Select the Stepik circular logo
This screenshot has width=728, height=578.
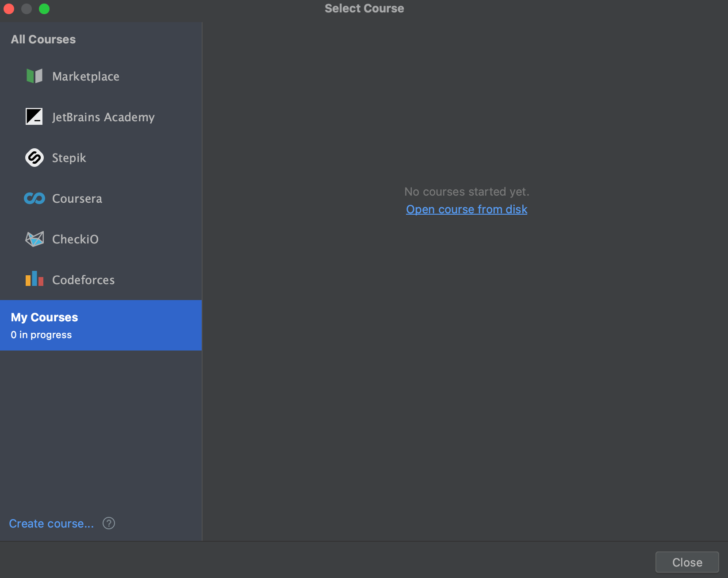(34, 158)
